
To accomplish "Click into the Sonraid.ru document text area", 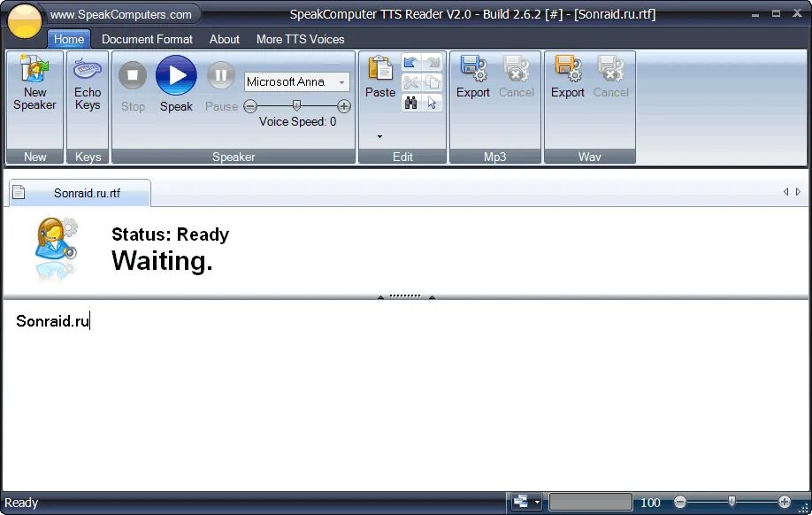I will click(405, 396).
